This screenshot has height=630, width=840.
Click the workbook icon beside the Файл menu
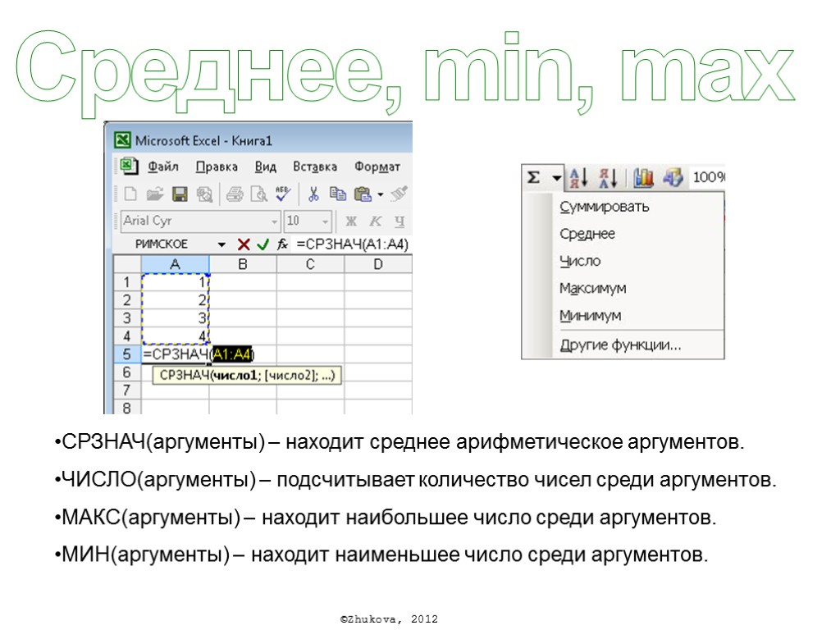(x=129, y=166)
